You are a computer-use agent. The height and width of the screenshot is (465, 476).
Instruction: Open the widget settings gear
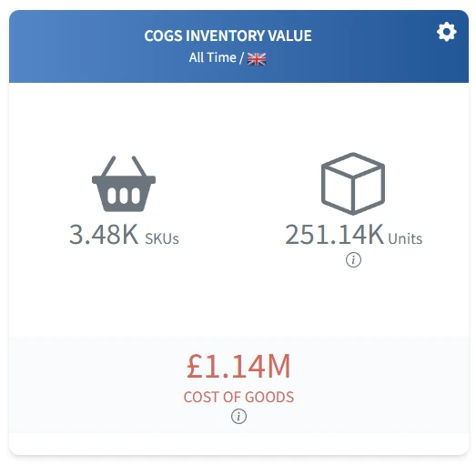(446, 32)
